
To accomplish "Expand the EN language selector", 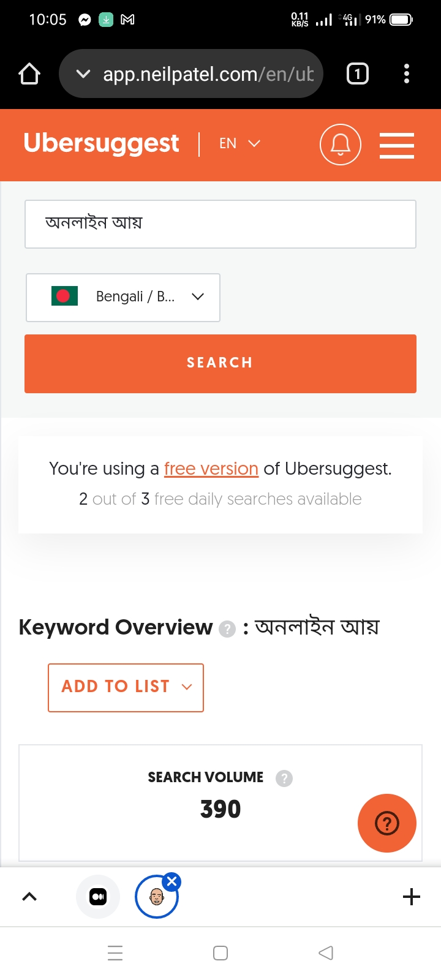I will pyautogui.click(x=239, y=143).
